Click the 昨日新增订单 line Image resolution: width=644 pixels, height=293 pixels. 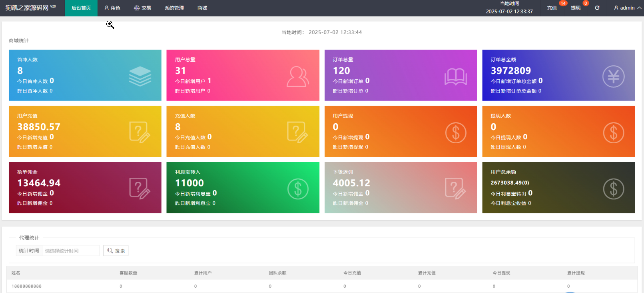pyautogui.click(x=351, y=91)
